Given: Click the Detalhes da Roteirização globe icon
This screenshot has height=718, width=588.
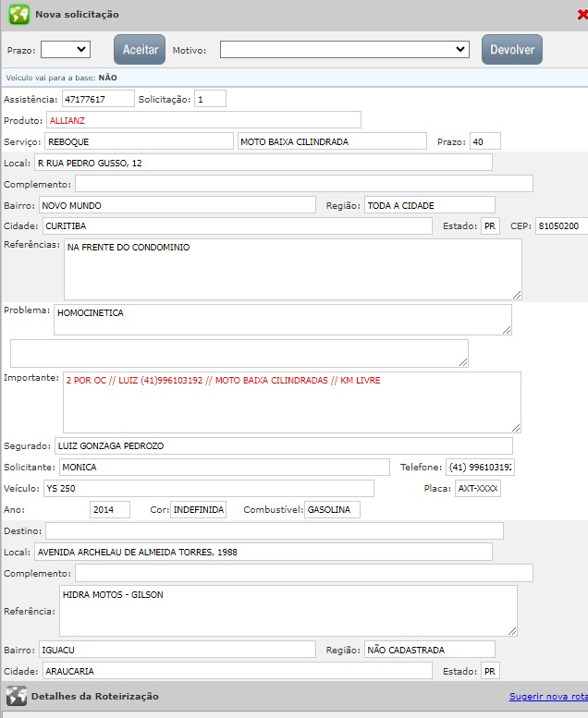Looking at the screenshot, I should point(17,696).
